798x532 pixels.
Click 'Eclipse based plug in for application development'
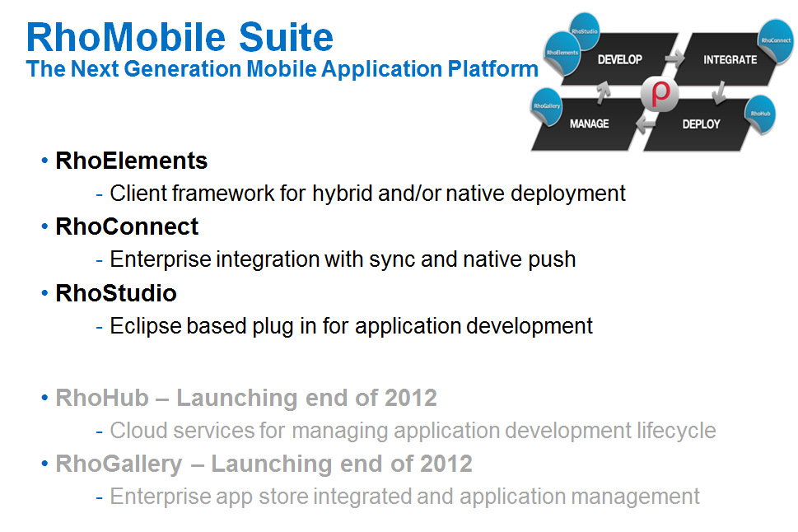click(351, 326)
